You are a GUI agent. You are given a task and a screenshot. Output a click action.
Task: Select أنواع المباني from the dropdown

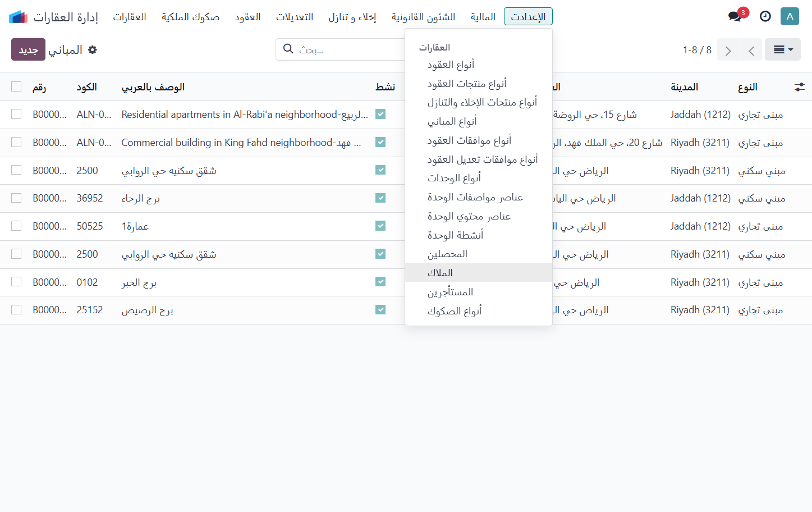pyautogui.click(x=479, y=121)
